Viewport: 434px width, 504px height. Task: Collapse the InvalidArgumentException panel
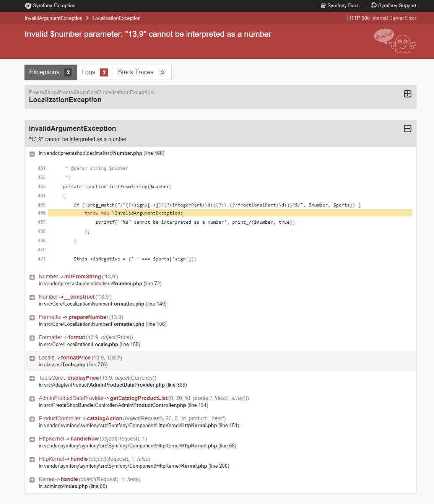point(408,129)
